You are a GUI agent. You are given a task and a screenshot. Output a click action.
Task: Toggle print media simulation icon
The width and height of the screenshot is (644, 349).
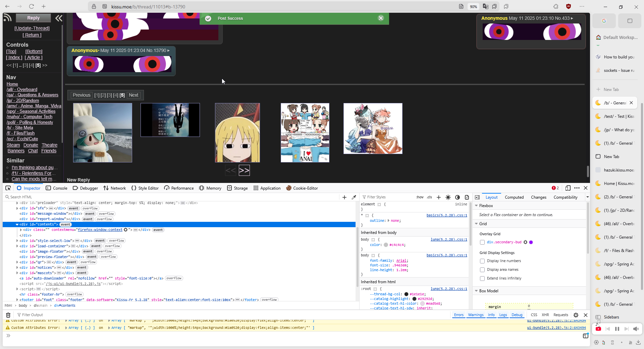pos(467,197)
